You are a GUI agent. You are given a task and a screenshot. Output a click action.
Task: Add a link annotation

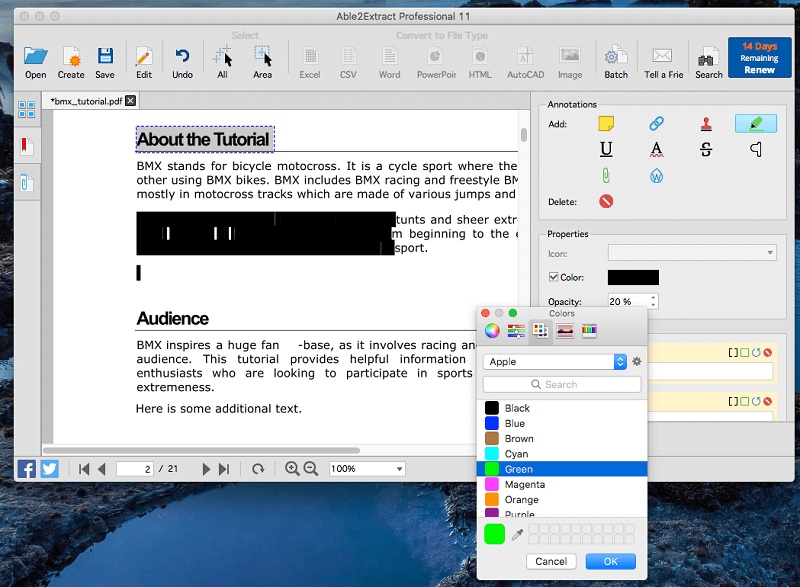(x=656, y=123)
